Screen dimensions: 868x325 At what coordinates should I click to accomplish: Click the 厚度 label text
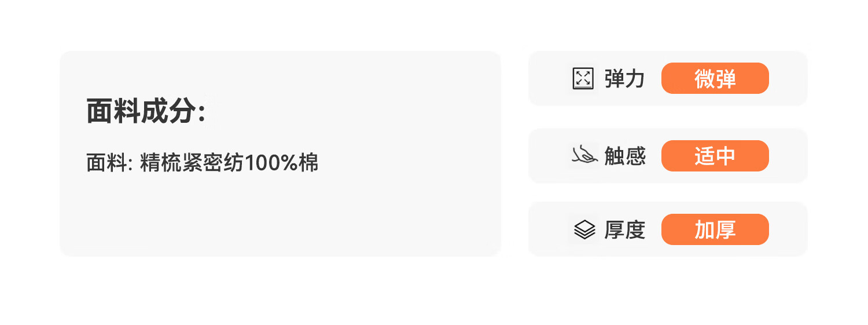tap(624, 230)
